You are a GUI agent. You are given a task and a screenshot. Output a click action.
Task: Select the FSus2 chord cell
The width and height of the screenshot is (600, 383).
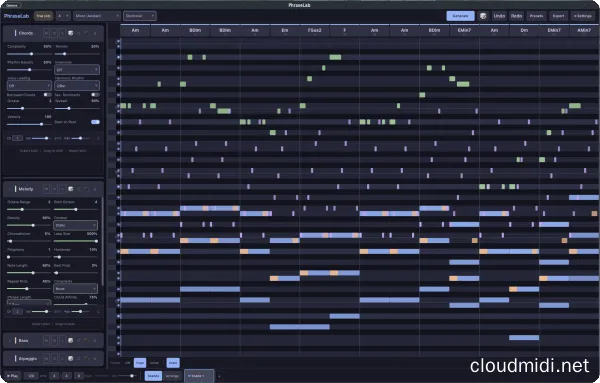[x=315, y=31]
